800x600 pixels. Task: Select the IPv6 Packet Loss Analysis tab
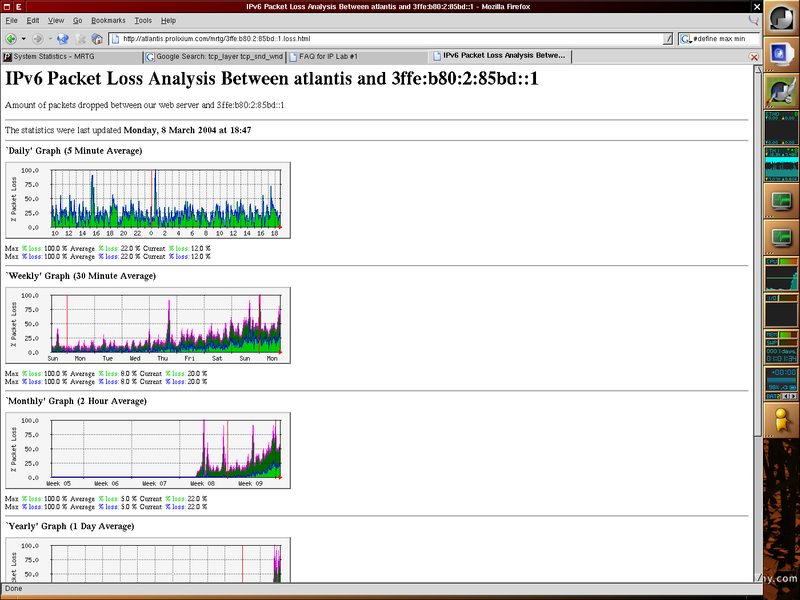pyautogui.click(x=500, y=56)
